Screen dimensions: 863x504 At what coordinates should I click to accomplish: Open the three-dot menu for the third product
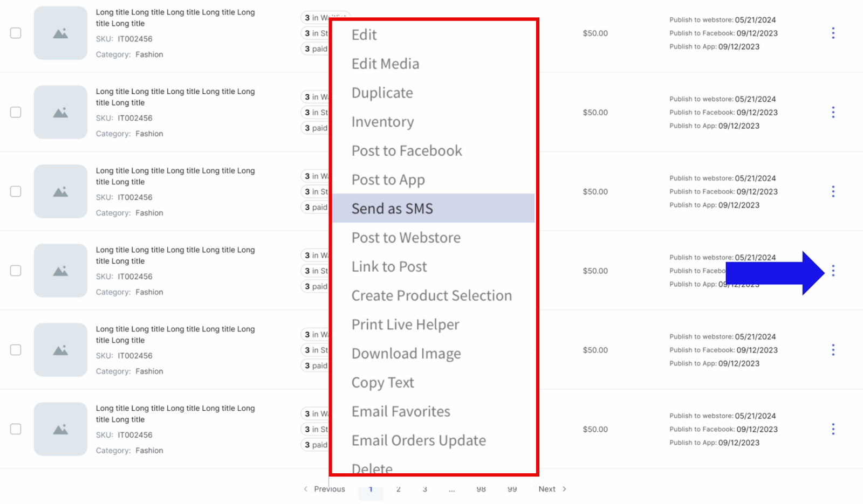(x=833, y=192)
